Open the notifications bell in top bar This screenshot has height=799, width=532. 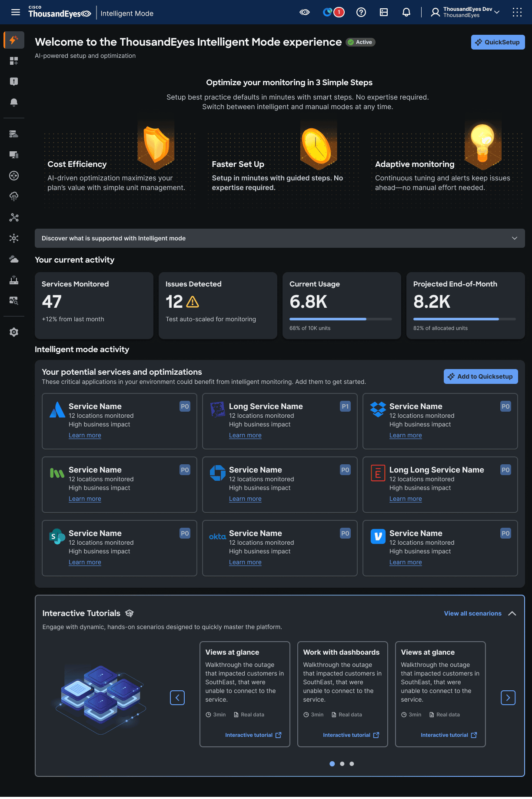406,12
